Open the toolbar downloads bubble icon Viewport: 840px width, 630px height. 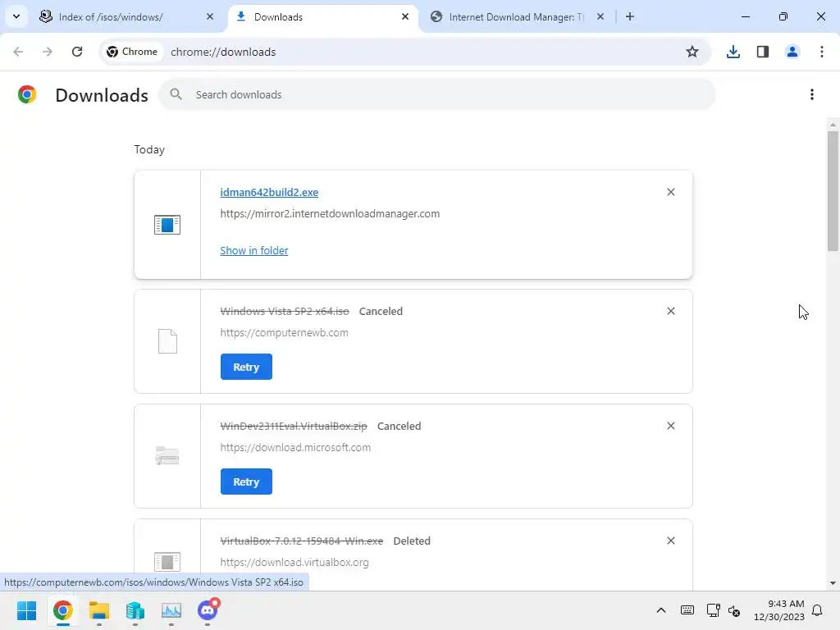click(x=733, y=52)
